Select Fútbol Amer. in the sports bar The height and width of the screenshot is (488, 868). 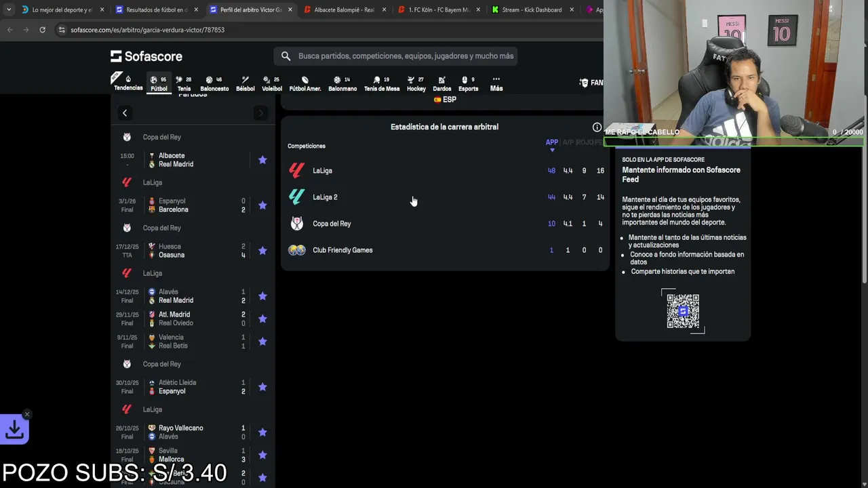(305, 83)
